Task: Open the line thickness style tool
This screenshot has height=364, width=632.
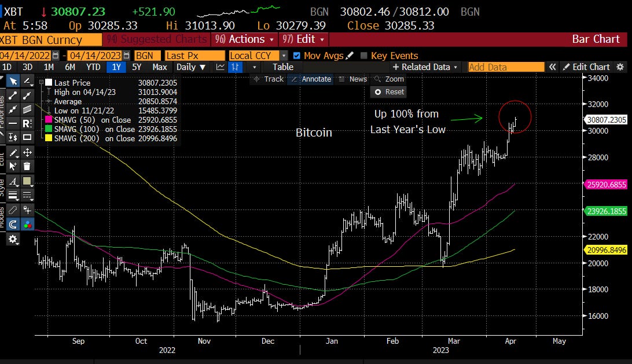Action: click(x=13, y=196)
